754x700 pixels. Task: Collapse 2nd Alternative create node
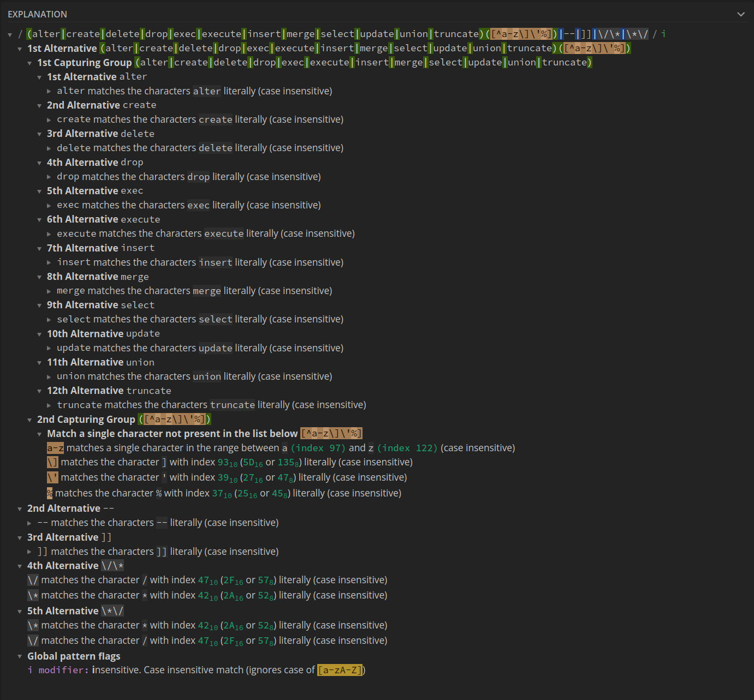pyautogui.click(x=39, y=105)
